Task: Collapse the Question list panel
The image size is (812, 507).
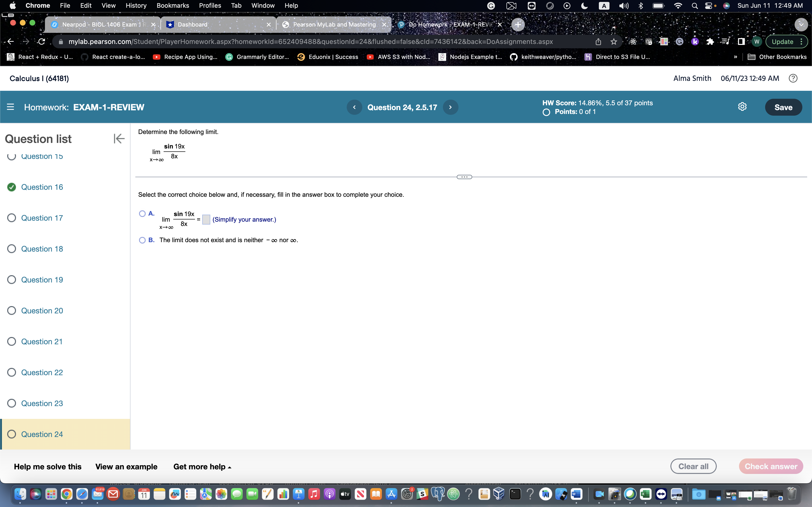Action: pyautogui.click(x=119, y=139)
